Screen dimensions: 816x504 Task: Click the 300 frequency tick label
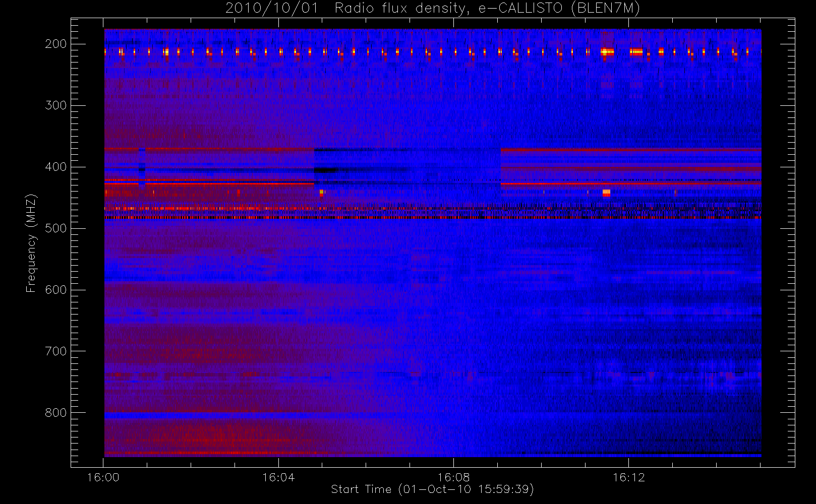(x=55, y=105)
